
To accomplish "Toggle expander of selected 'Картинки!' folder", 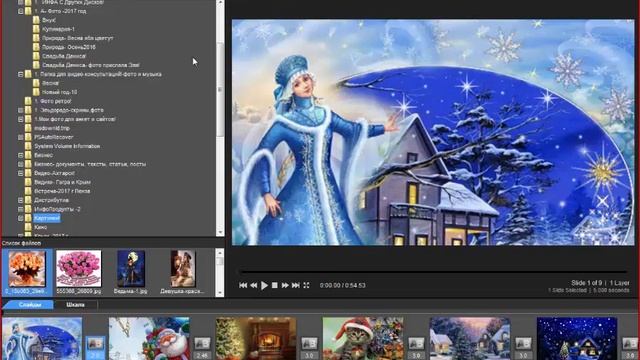I will coord(20,218).
